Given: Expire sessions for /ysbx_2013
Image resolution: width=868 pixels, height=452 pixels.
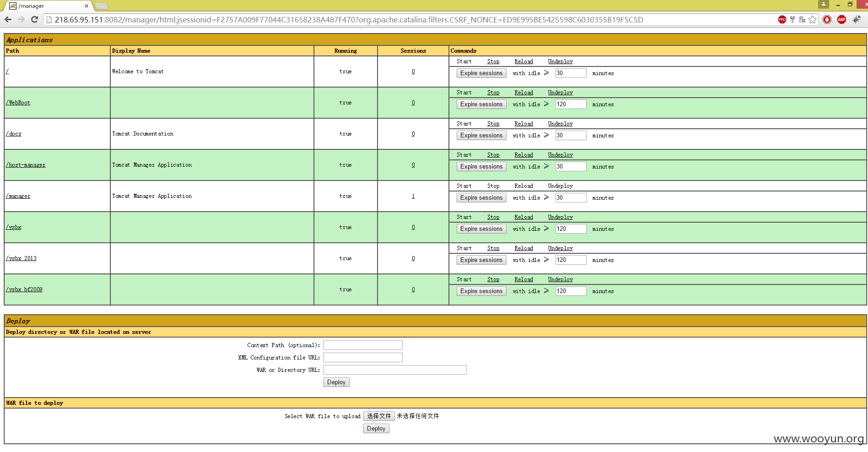Looking at the screenshot, I should pyautogui.click(x=481, y=260).
